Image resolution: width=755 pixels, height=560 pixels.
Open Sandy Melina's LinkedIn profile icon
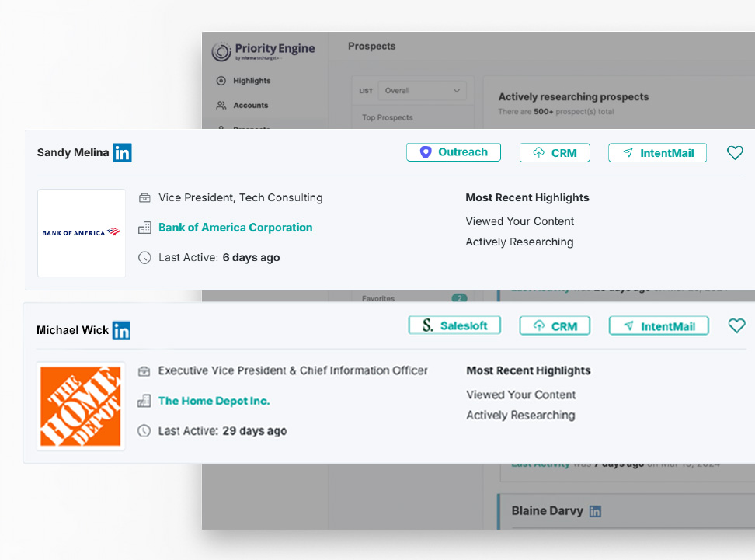coord(122,153)
